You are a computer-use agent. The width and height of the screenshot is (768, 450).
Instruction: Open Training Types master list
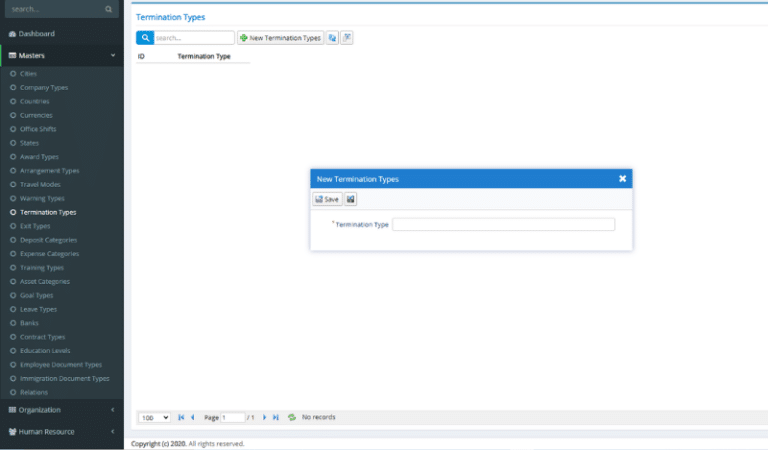[x=42, y=268]
